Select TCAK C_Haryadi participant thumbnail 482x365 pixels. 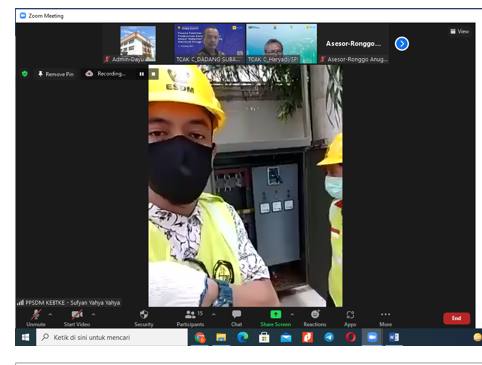click(x=282, y=44)
